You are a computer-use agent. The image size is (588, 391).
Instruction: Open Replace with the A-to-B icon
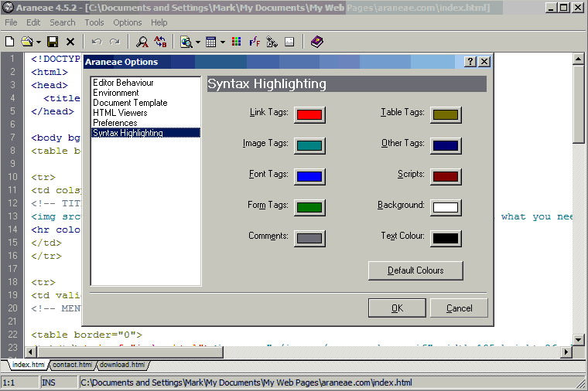pos(160,42)
